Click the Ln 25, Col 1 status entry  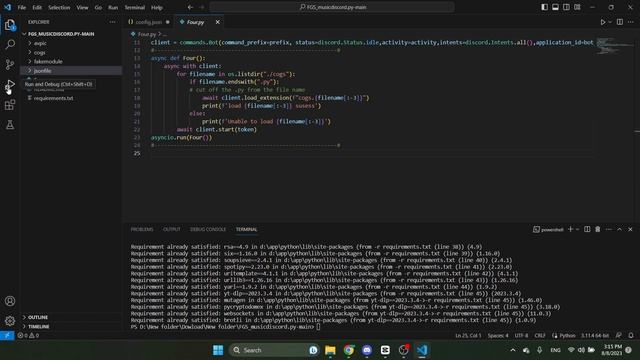468,336
